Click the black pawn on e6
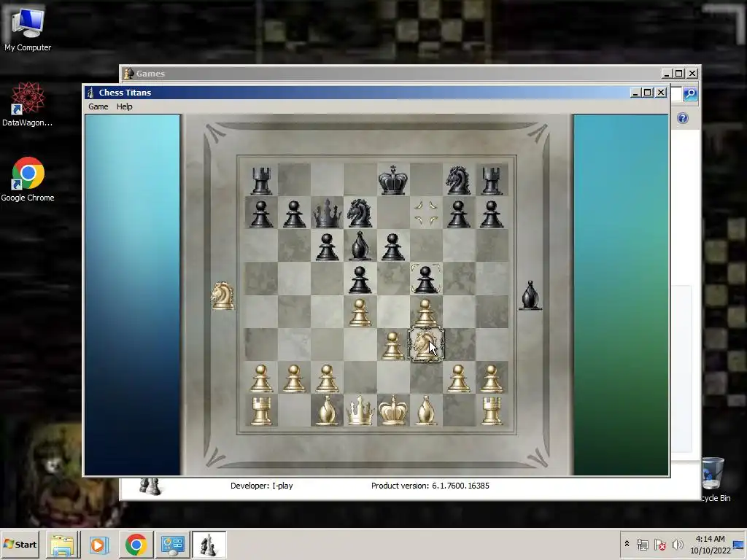The height and width of the screenshot is (560, 747). 392,246
